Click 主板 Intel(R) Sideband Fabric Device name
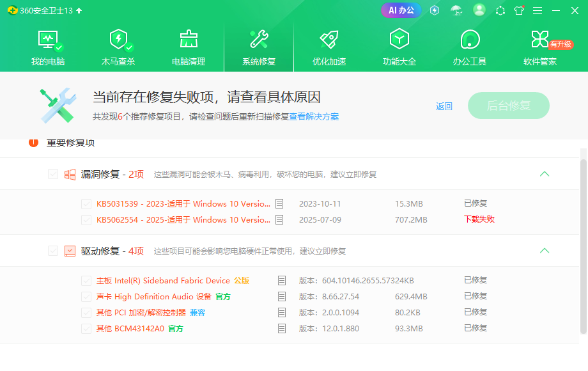 pos(163,281)
